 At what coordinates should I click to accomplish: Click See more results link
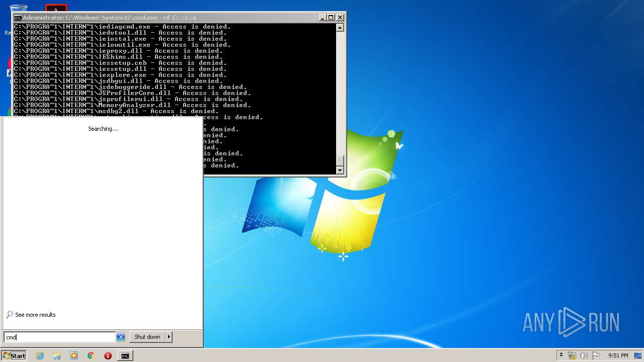(x=35, y=315)
